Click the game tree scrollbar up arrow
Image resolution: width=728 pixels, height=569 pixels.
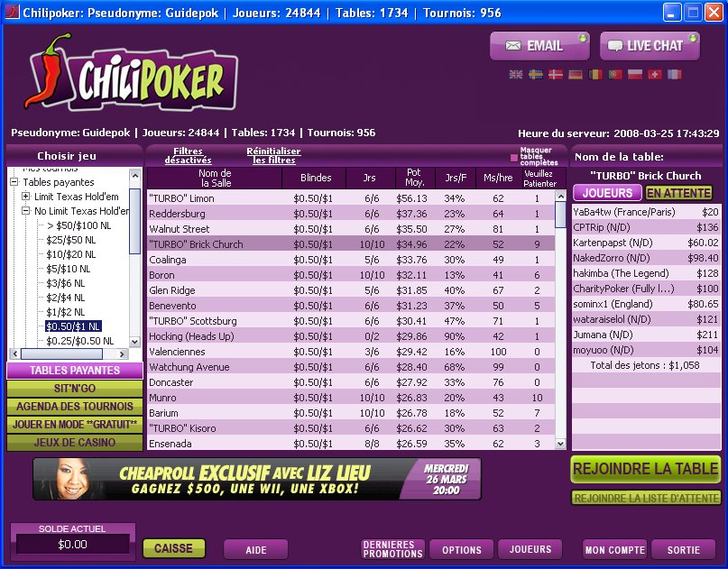coord(134,175)
